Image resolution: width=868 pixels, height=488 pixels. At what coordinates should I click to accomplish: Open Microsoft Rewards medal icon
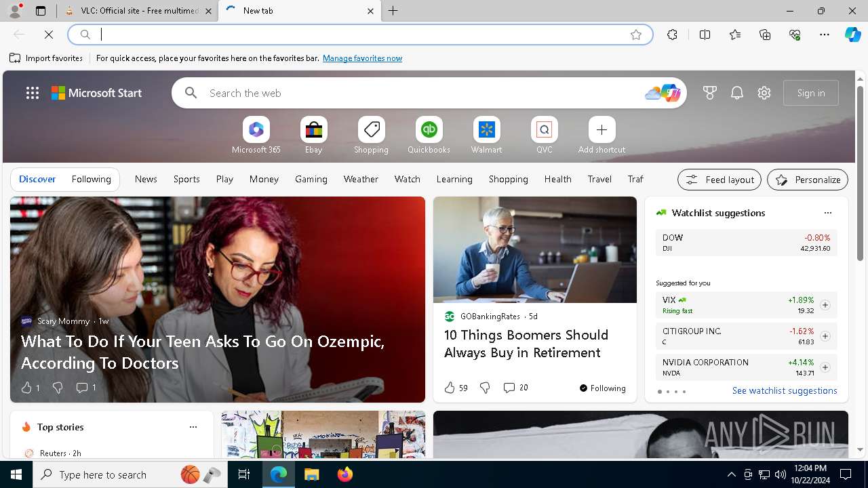pyautogui.click(x=710, y=93)
